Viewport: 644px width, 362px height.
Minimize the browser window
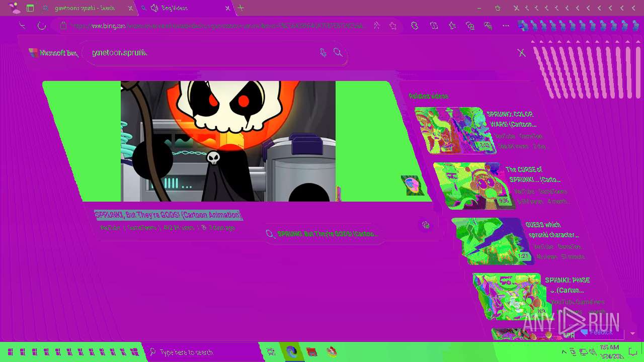(x=479, y=8)
